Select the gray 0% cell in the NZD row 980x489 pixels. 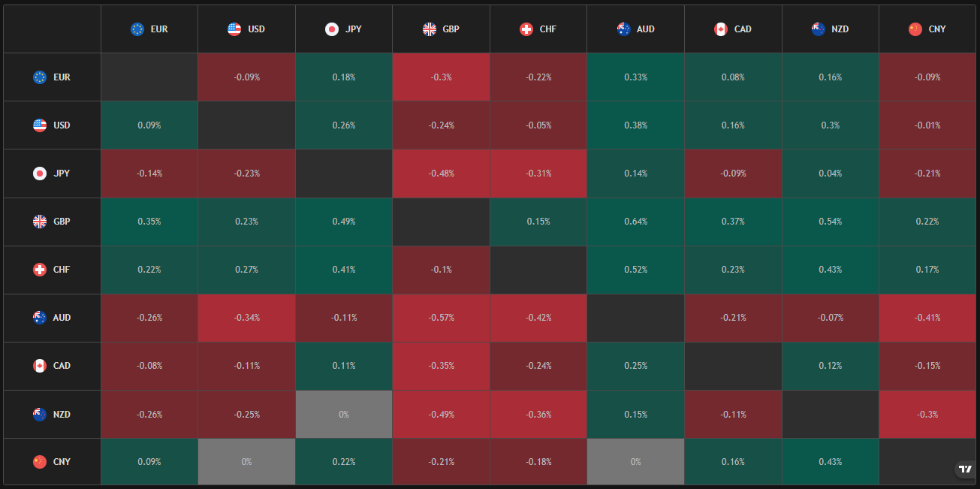[x=344, y=414]
